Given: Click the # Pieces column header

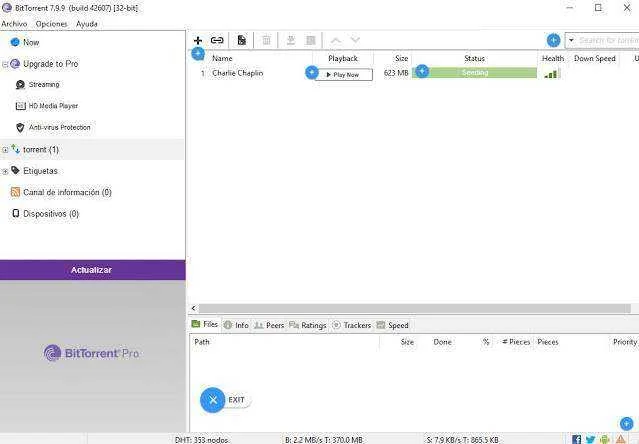Looking at the screenshot, I should (516, 342).
